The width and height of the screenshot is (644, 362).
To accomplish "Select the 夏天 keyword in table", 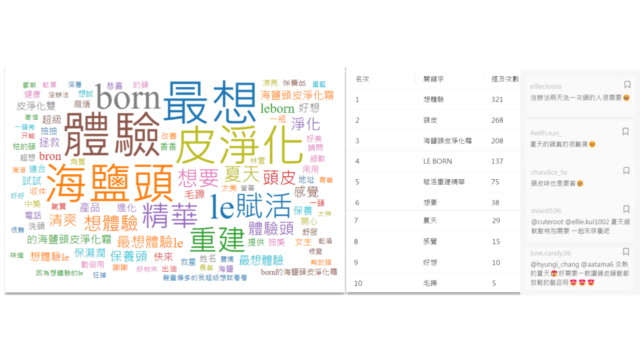I will coord(430,221).
